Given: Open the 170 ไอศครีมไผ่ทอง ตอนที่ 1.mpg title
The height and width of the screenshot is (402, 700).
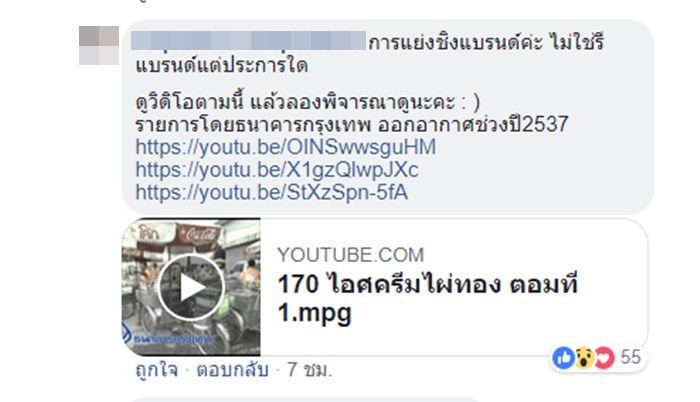Looking at the screenshot, I should [428, 297].
